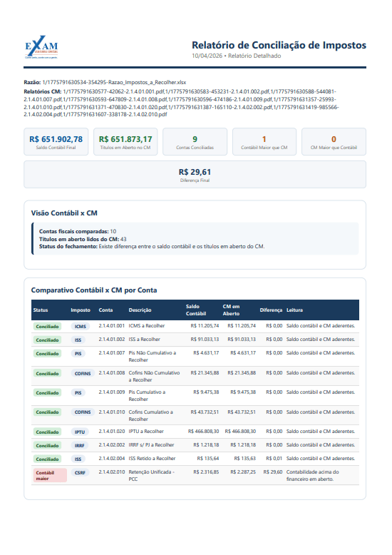Click Saldo Contábil R$ 11.205,74 in the ICMS row
Image resolution: width=392 pixels, height=555 pixels.
(205, 325)
